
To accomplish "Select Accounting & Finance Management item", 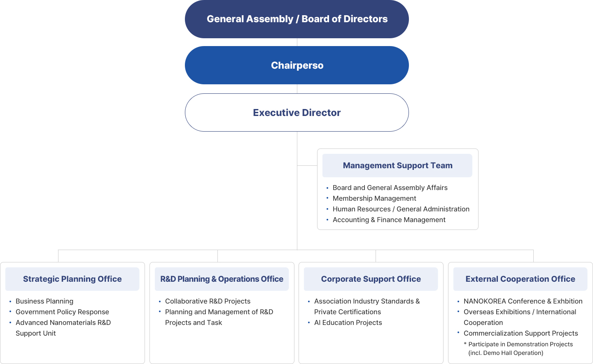I will click(389, 220).
